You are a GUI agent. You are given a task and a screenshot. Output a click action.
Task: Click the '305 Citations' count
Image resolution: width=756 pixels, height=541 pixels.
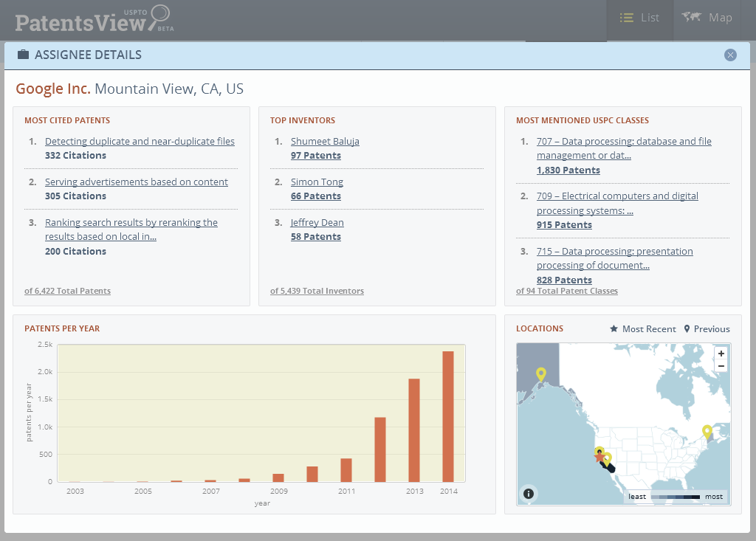point(76,196)
